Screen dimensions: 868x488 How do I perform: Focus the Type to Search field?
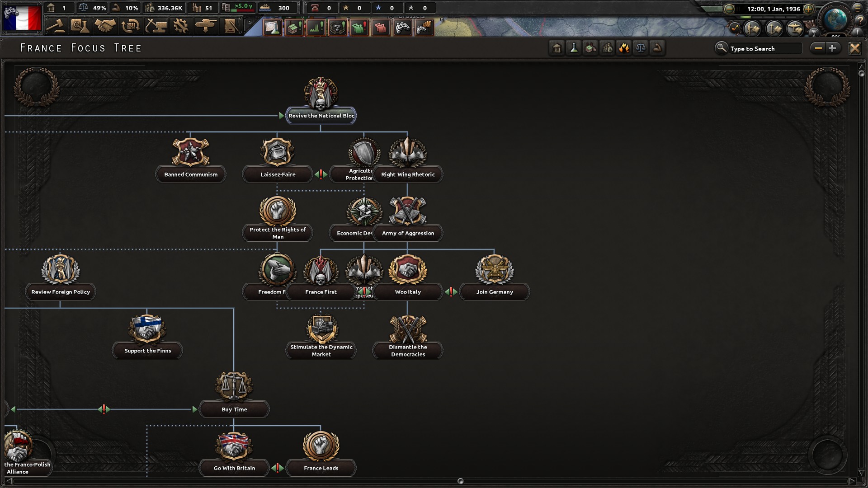(x=765, y=48)
